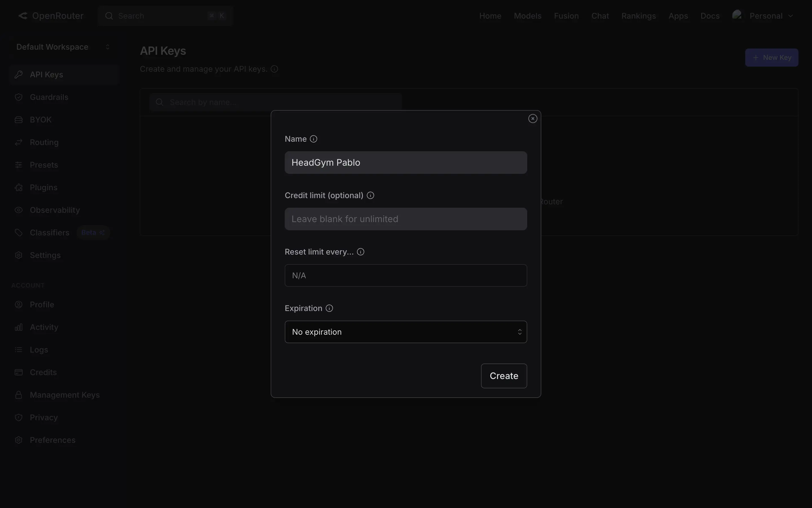
Task: Open Docs in the top navigation
Action: click(x=710, y=16)
